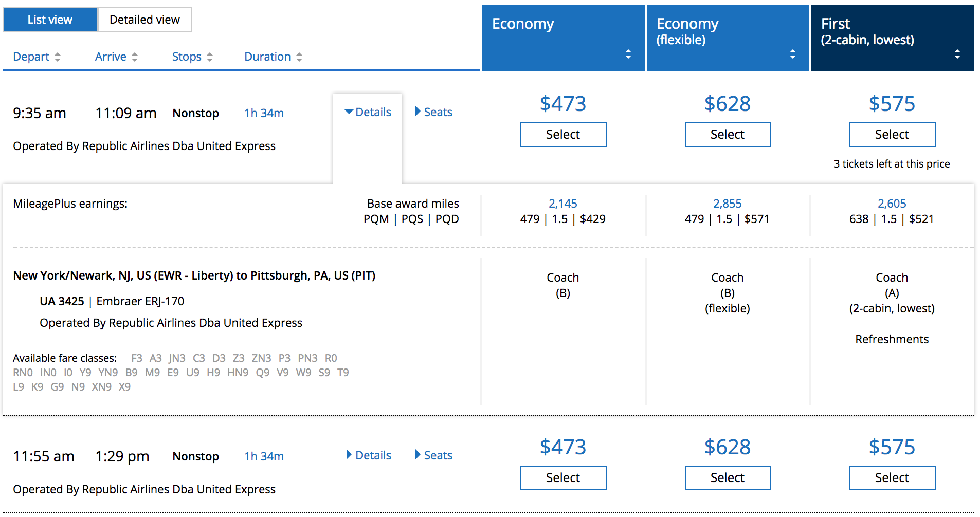Screen dimensions: 980x517
Task: Select $575 First fare for 9:35 am
Action: coord(892,135)
